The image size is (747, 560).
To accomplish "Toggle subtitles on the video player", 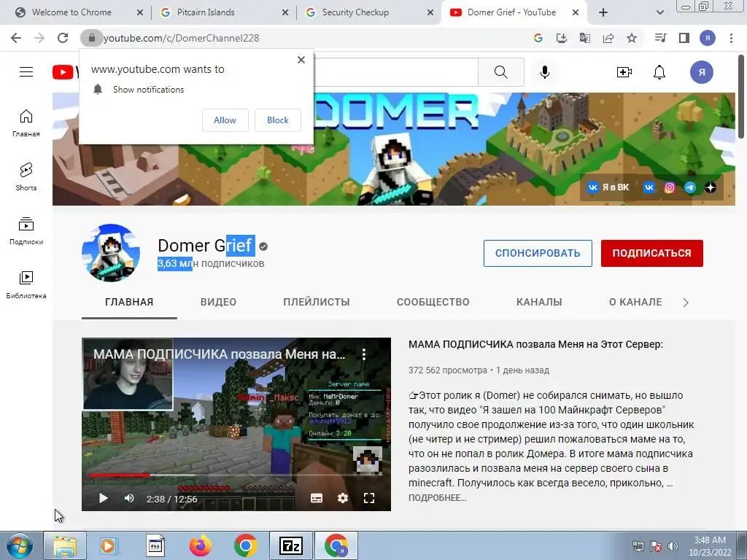I will 317,498.
